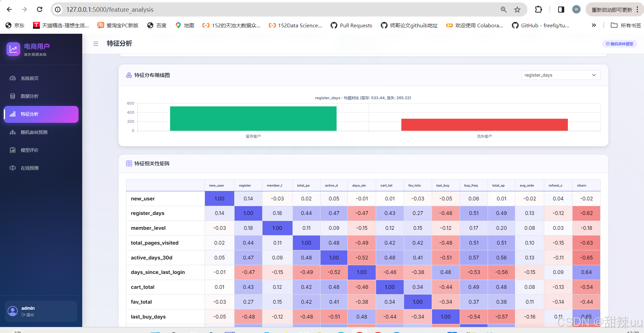Reload the page with refresh icon
Screen dimensions: 644x333
click(39, 9)
